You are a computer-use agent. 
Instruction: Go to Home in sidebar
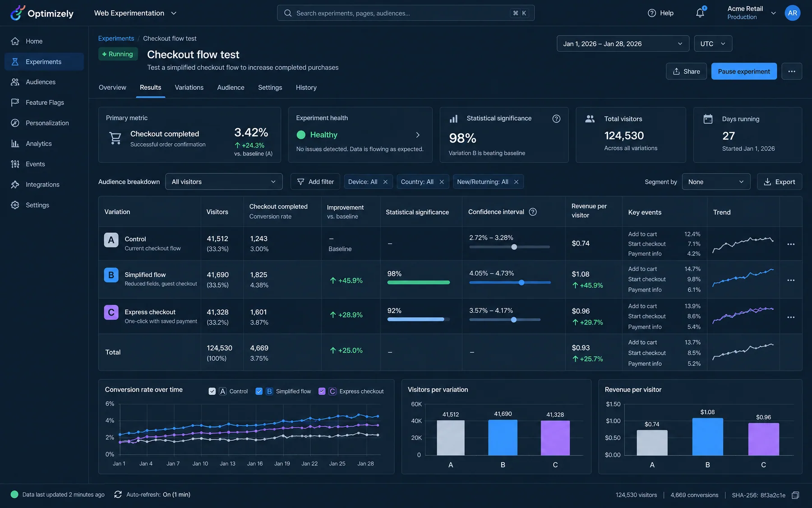(x=44, y=41)
